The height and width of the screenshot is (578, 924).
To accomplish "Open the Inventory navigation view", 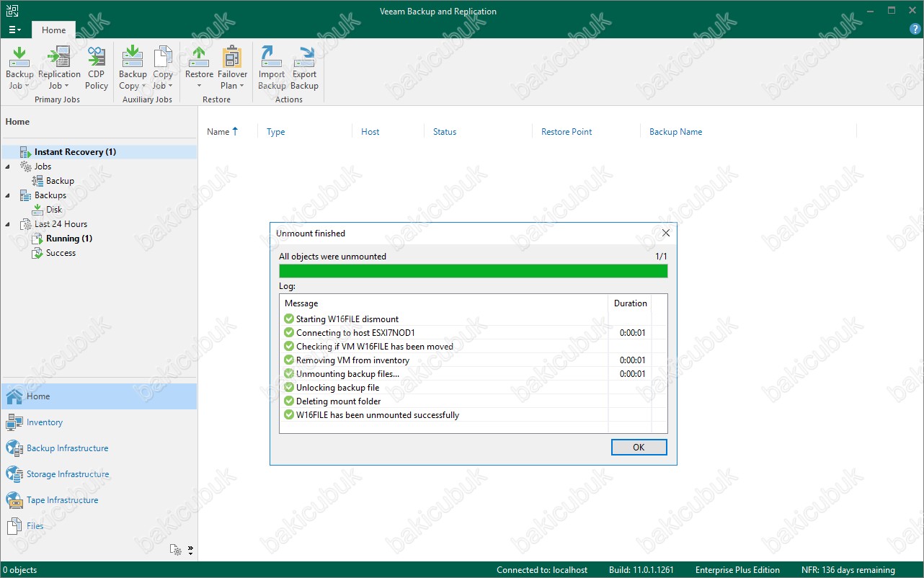I will click(x=99, y=422).
